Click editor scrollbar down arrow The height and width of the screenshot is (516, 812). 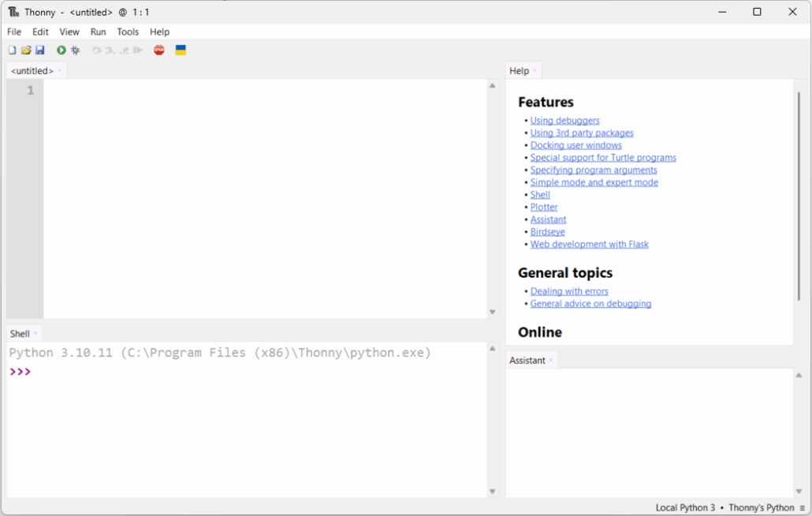(493, 312)
